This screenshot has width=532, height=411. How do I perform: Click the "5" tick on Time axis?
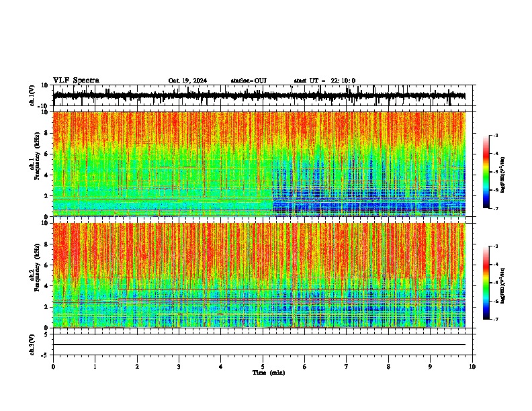pos(263,367)
